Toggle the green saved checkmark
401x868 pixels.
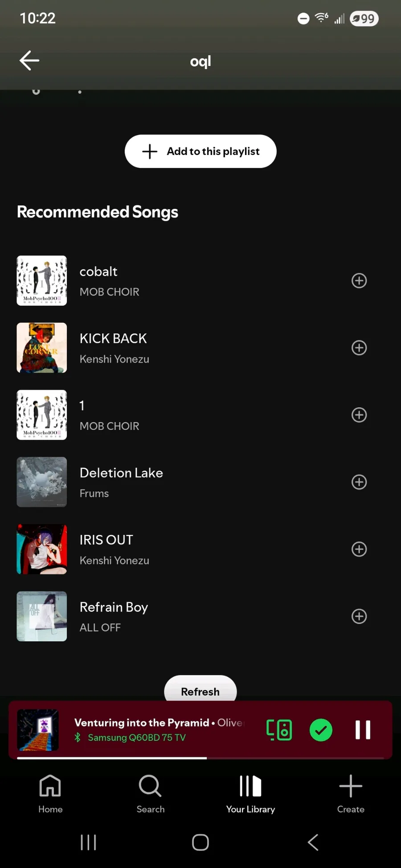point(321,730)
